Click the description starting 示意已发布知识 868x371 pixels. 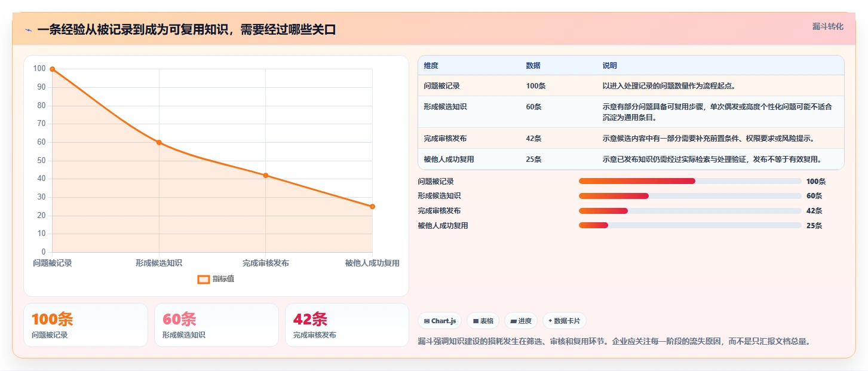click(x=712, y=160)
